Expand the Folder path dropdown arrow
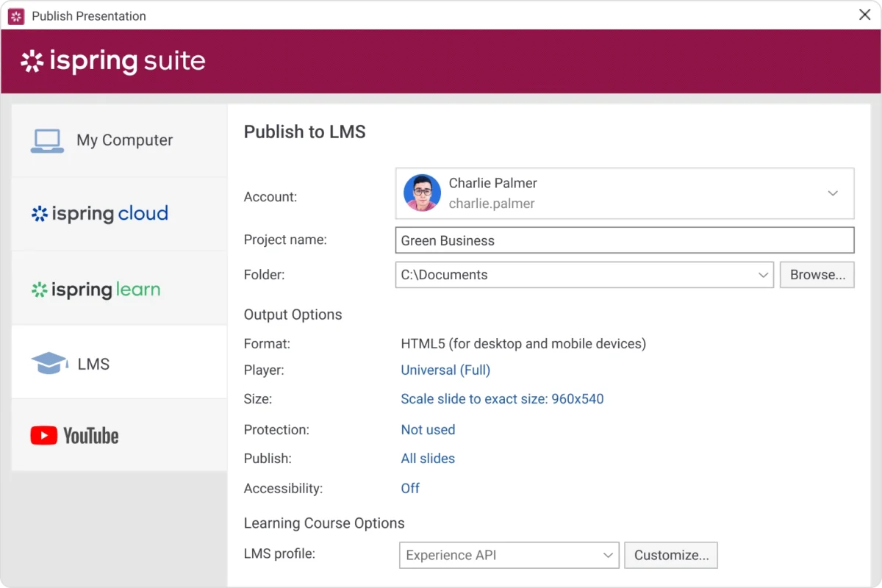This screenshot has width=882, height=588. coord(763,275)
